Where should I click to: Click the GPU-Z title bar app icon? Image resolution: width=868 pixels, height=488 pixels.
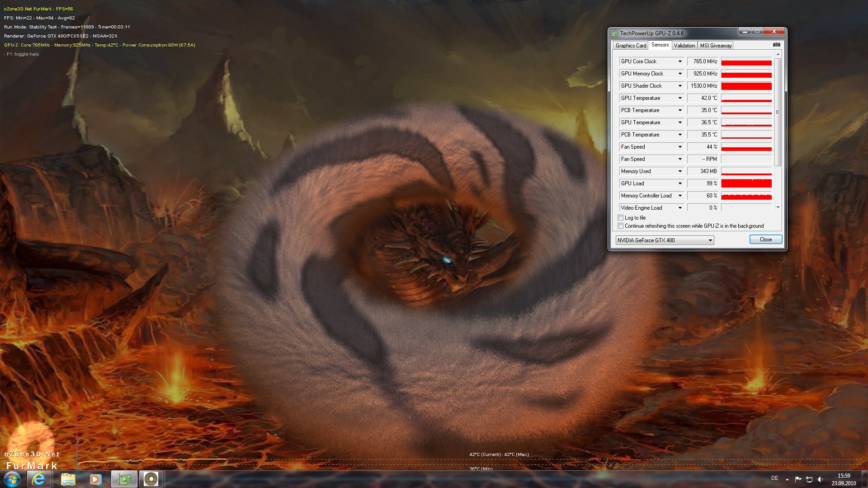click(614, 33)
